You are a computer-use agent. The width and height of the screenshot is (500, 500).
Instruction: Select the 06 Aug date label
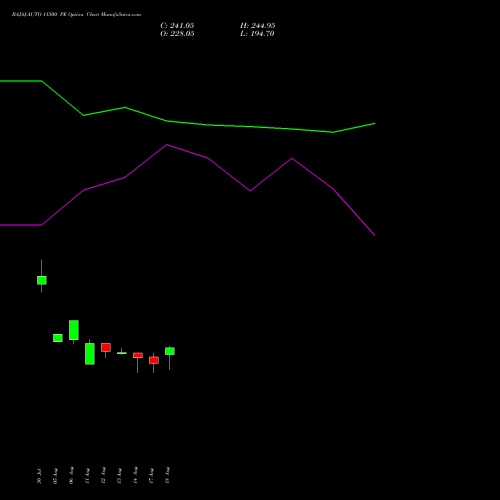pos(71,476)
